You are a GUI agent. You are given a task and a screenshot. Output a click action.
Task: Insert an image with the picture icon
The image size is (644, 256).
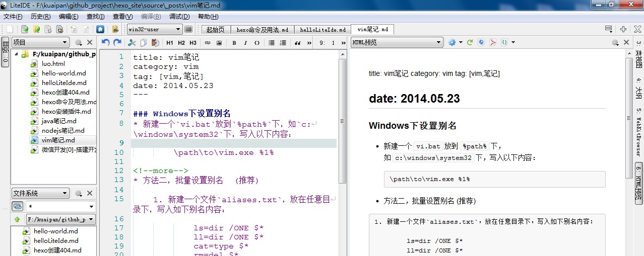tap(219, 43)
